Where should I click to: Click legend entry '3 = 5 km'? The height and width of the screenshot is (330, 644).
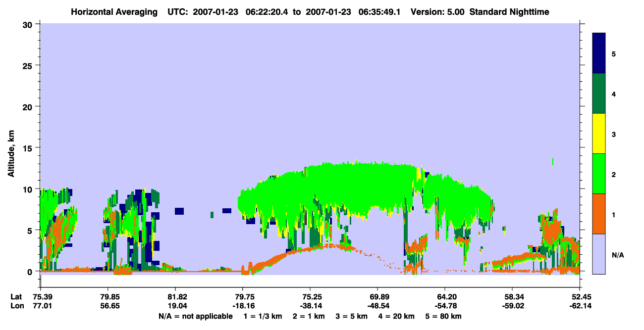352,316
